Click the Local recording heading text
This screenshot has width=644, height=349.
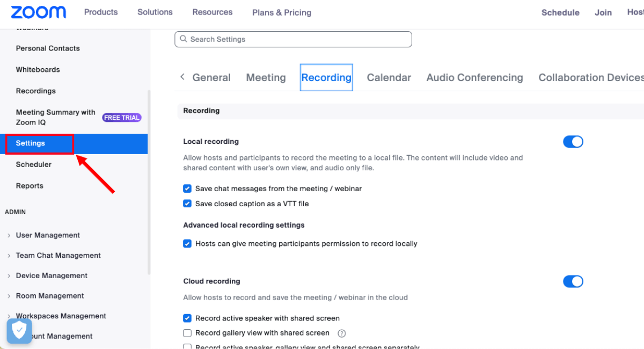point(211,141)
